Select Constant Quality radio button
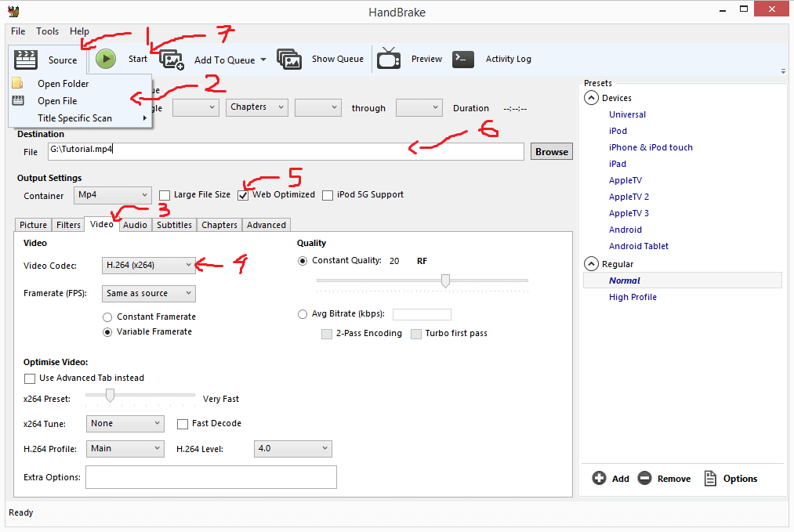The width and height of the screenshot is (794, 532). coord(303,261)
